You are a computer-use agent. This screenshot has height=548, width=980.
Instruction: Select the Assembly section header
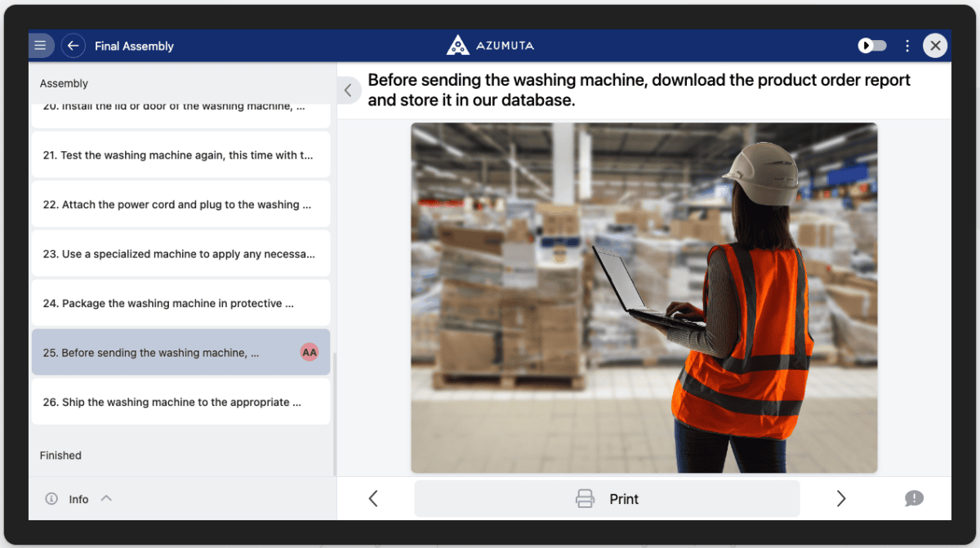click(x=64, y=82)
